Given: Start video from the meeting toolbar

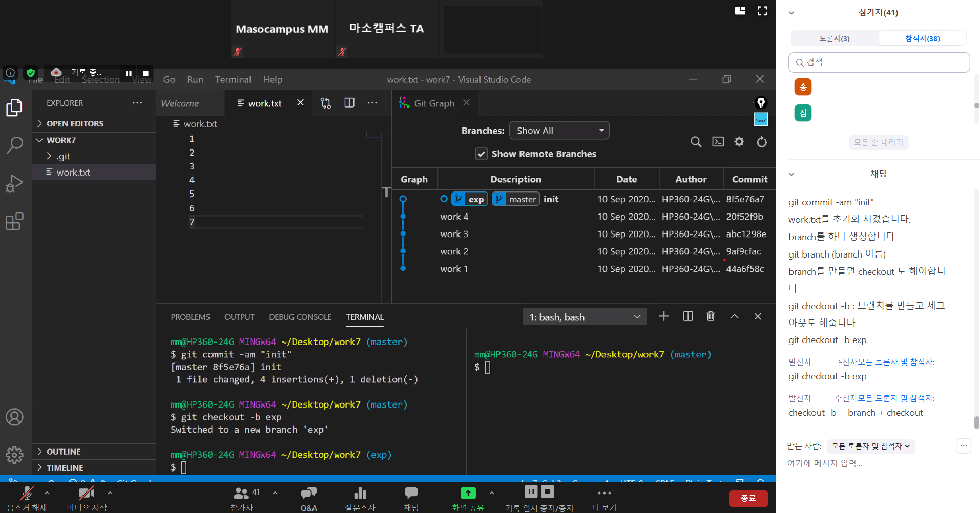Looking at the screenshot, I should (86, 494).
